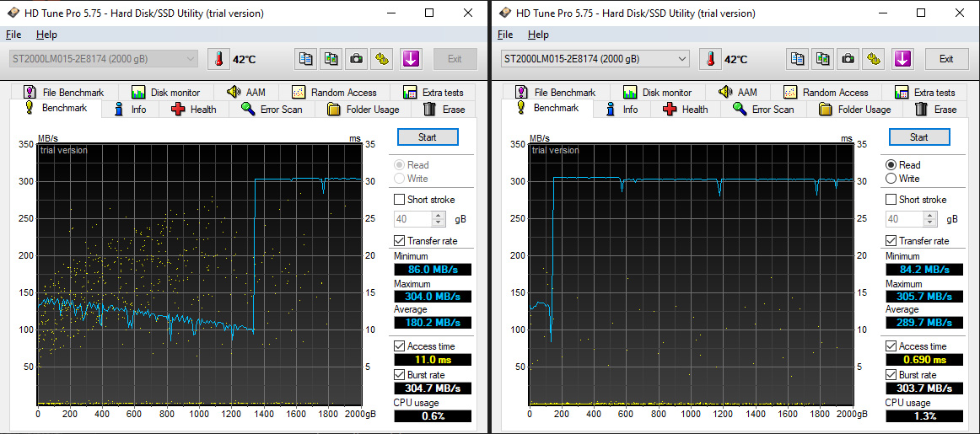
Task: Switch to Info tab in right window
Action: click(x=622, y=110)
